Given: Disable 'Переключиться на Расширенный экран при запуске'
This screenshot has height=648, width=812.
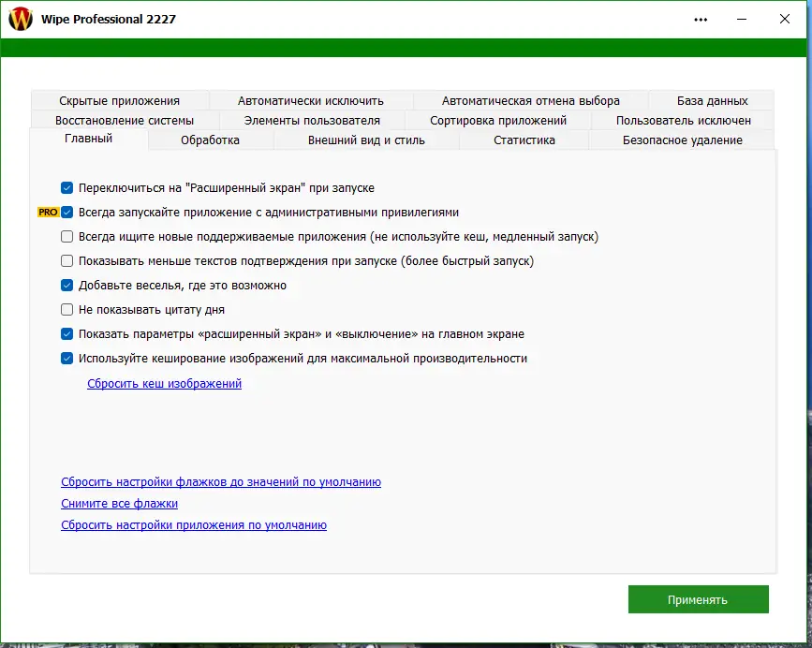Looking at the screenshot, I should [x=67, y=188].
